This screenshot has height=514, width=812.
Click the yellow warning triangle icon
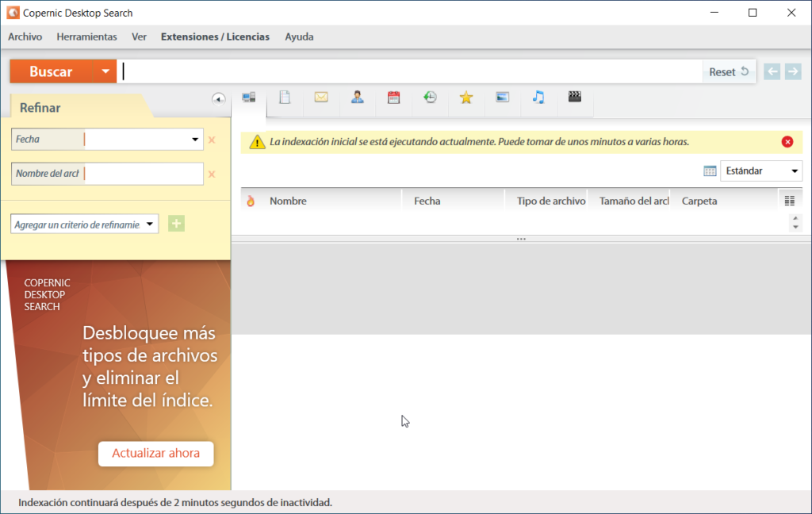[x=257, y=142]
